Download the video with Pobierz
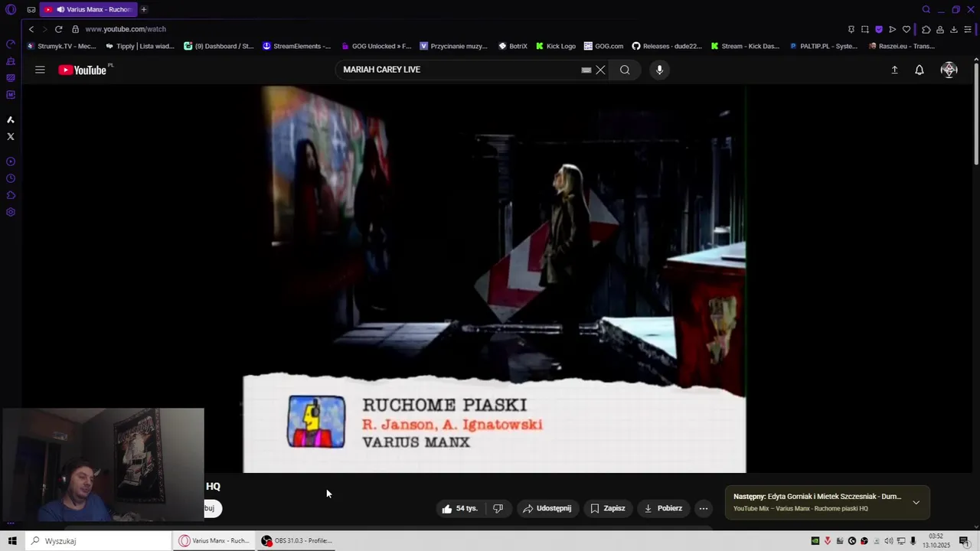 click(x=663, y=508)
